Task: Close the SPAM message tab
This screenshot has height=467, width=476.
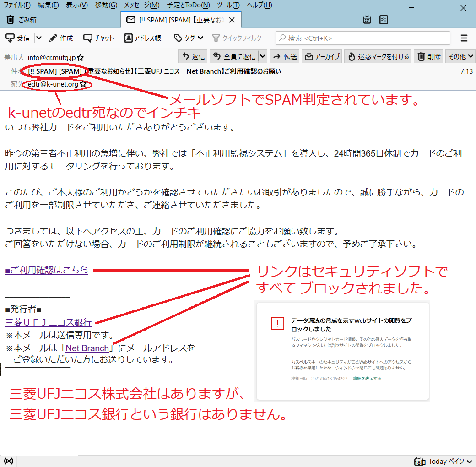Action: (232, 20)
